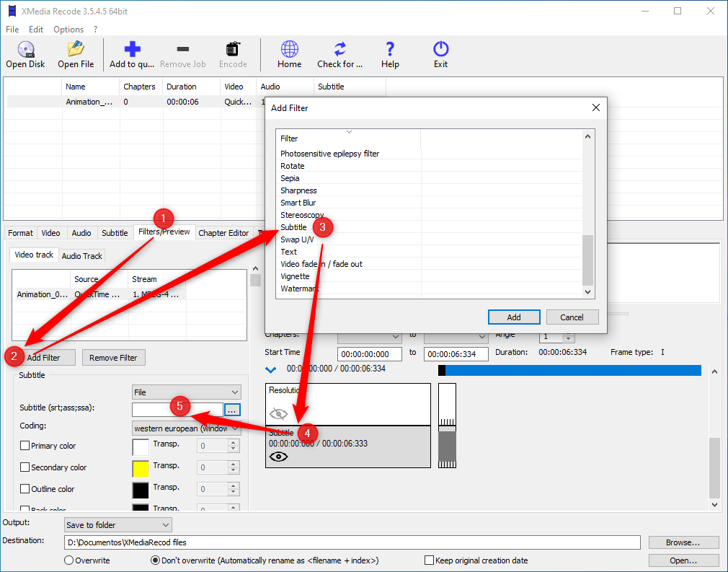The width and height of the screenshot is (728, 572).
Task: Select Vignette in the filter list
Action: [295, 276]
